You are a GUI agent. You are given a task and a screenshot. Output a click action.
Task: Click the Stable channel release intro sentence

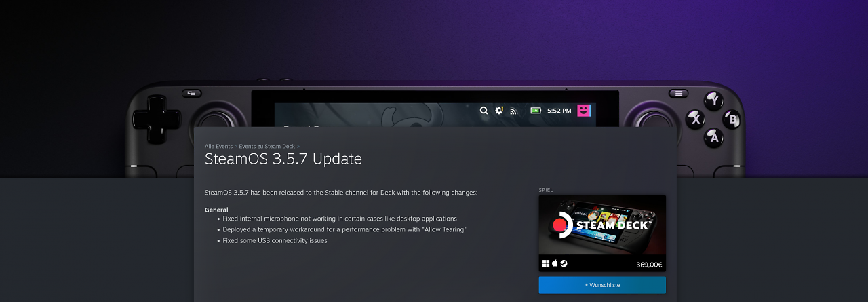point(341,193)
